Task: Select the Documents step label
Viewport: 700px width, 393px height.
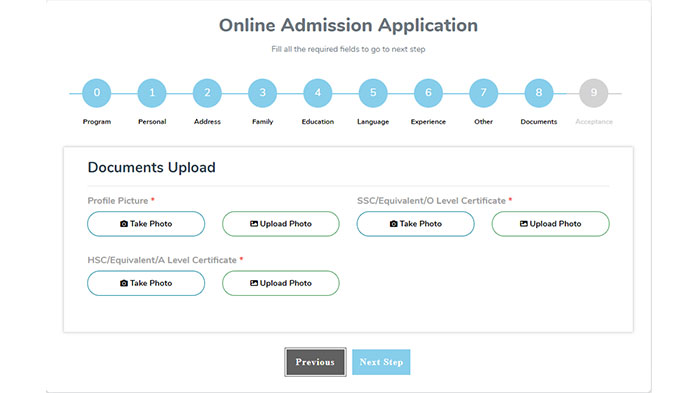Action: tap(539, 121)
